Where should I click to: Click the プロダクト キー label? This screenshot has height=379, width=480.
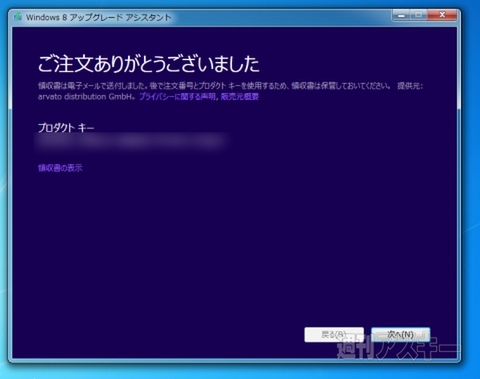point(66,128)
